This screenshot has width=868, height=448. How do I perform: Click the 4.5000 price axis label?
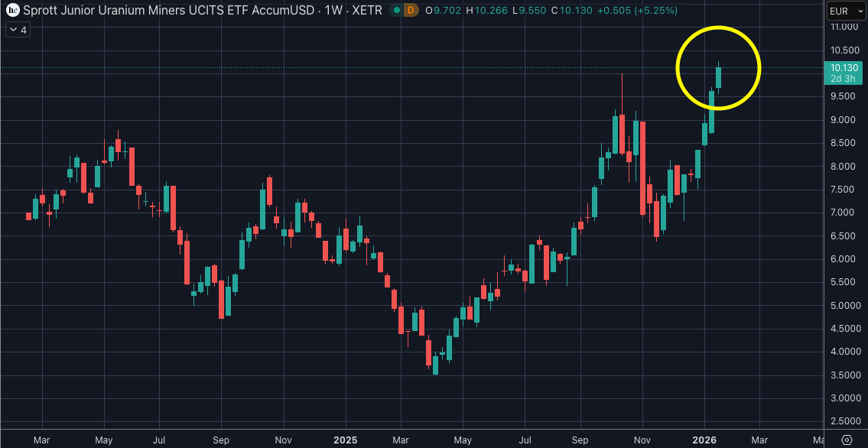(x=844, y=329)
